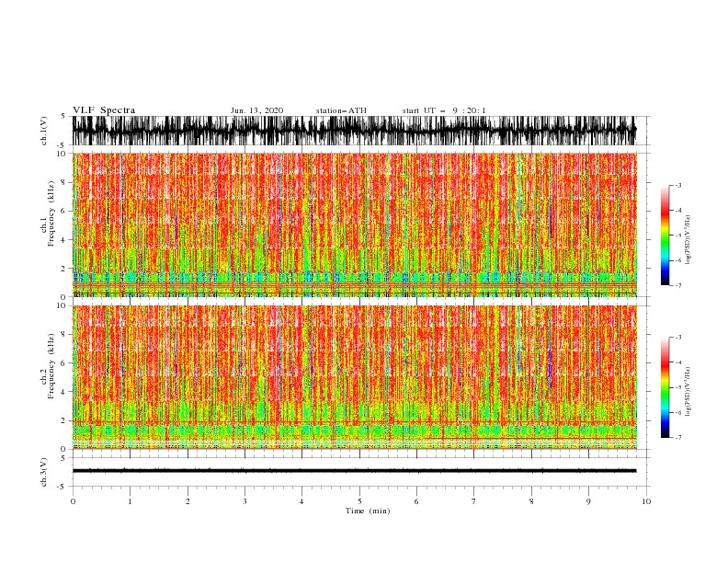Click the "Time (min)" axis title
728x563 pixels.
coord(368,511)
